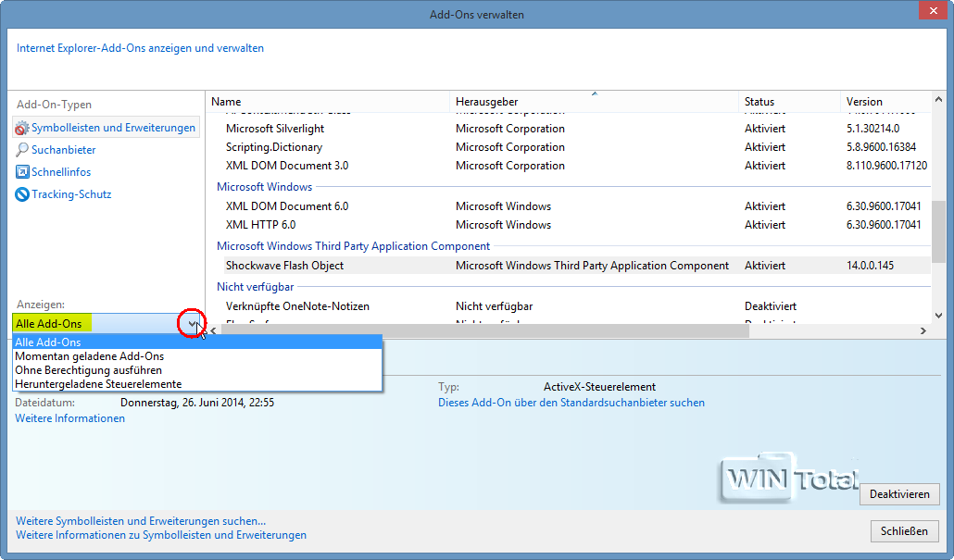
Task: Click 'Deaktiviert' status of OneNote-Notizen
Action: [x=771, y=306]
